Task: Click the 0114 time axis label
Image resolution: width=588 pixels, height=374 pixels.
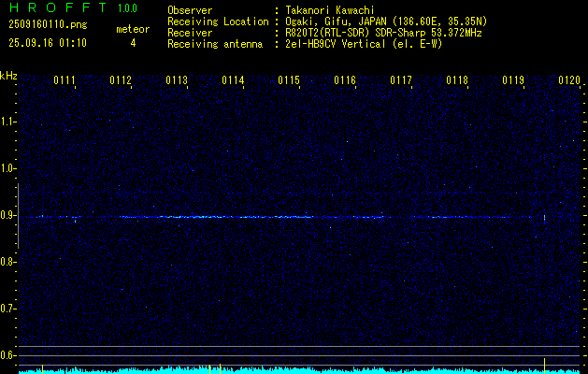Action: (233, 80)
